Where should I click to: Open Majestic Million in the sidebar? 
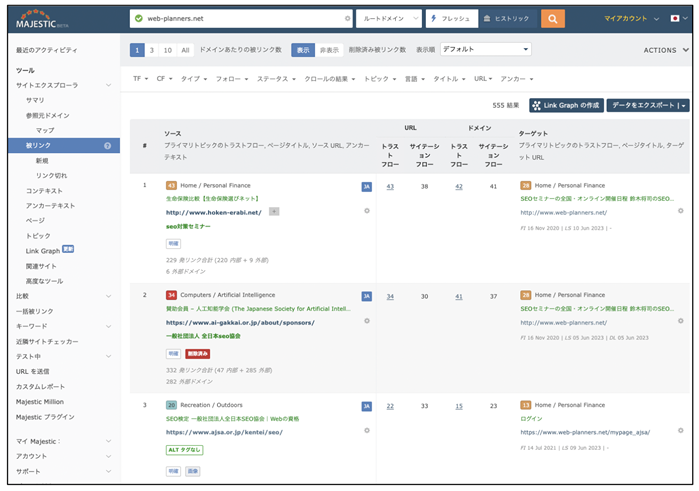[40, 402]
